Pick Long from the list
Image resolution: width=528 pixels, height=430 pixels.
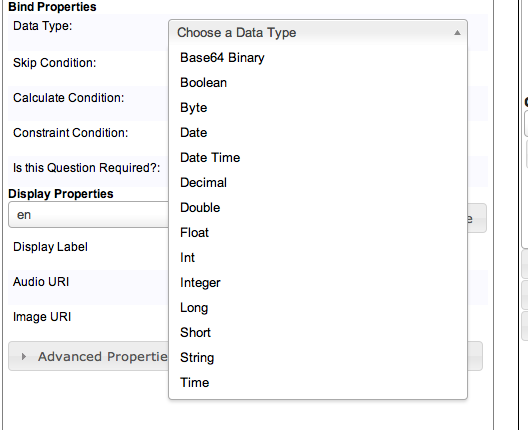[x=318, y=307]
